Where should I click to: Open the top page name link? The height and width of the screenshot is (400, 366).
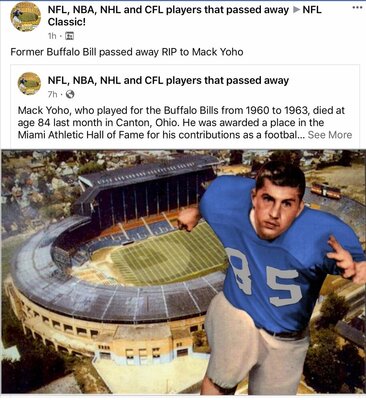168,10
